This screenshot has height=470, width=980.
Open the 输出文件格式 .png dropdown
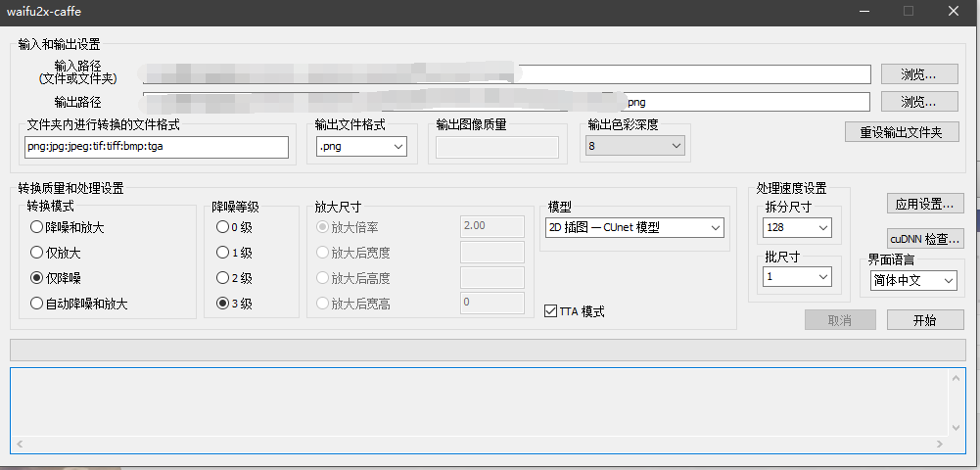coord(362,146)
